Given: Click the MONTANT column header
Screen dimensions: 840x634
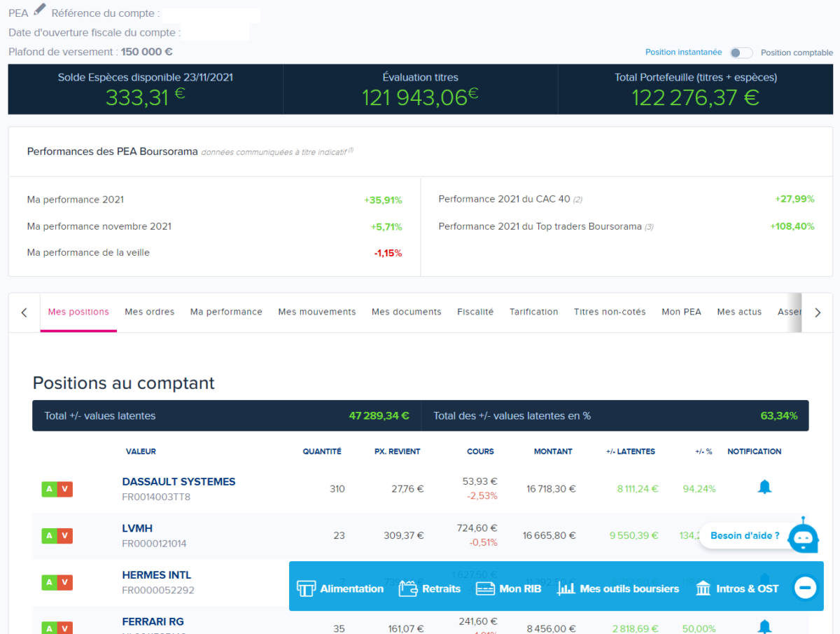Looking at the screenshot, I should pyautogui.click(x=553, y=452).
